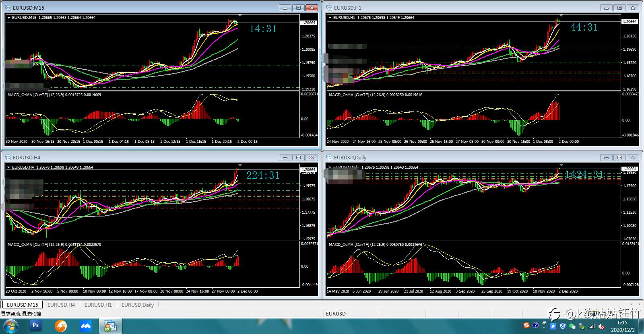Launch Photoshop from the taskbar
Viewport: 644px width, 334px height.
click(35, 326)
